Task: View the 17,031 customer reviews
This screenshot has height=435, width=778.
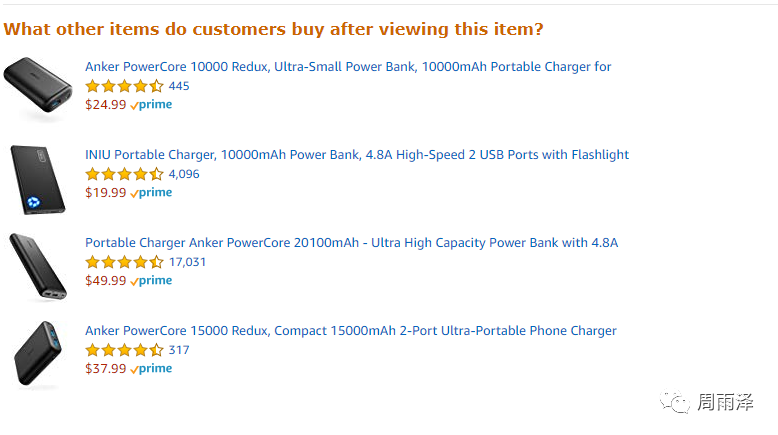Action: click(x=187, y=262)
